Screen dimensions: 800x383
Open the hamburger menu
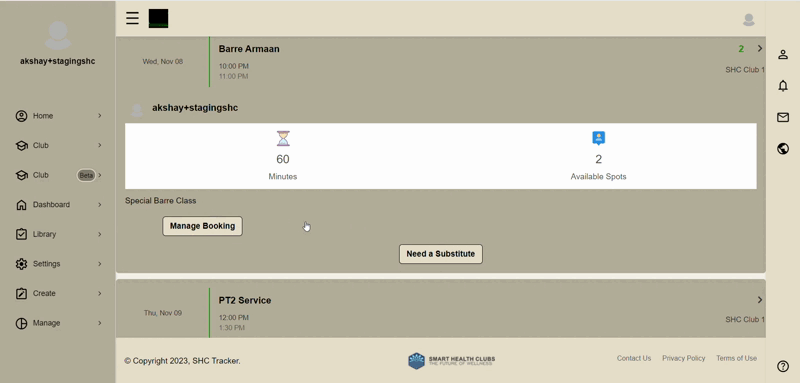click(133, 18)
